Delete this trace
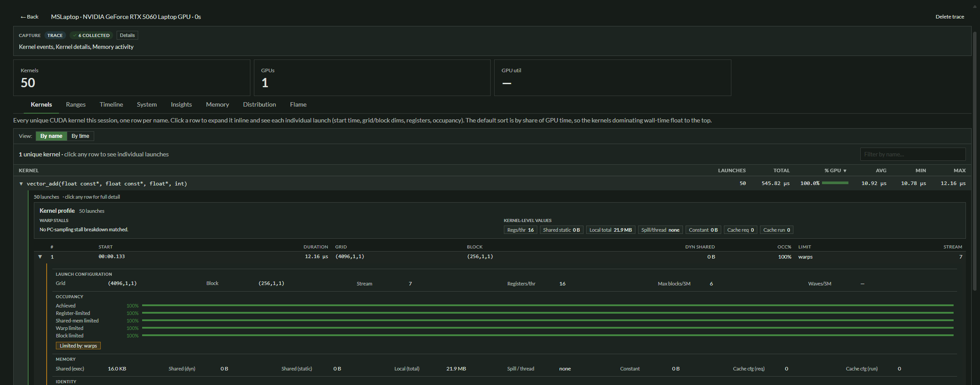 (x=950, y=17)
